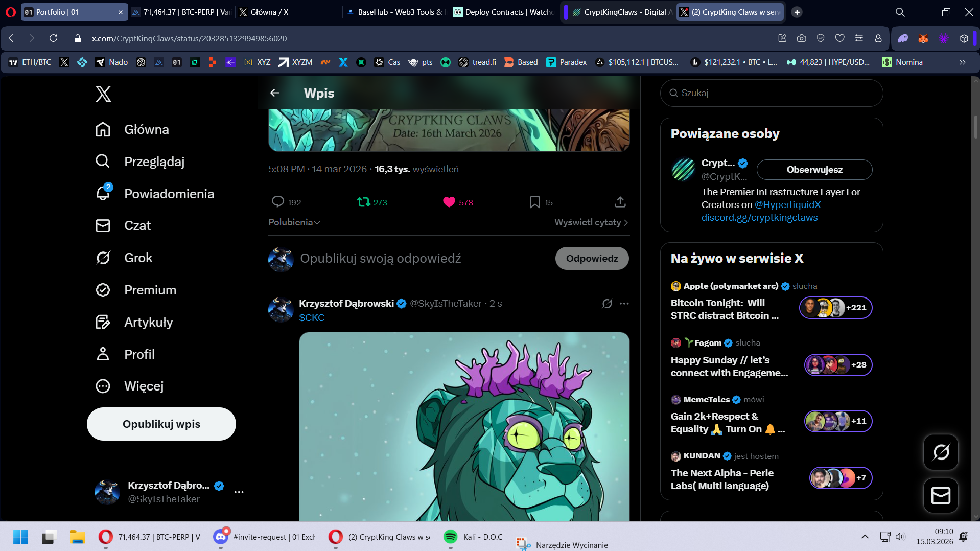
Task: Click the Odpowiedz button
Action: [592, 258]
